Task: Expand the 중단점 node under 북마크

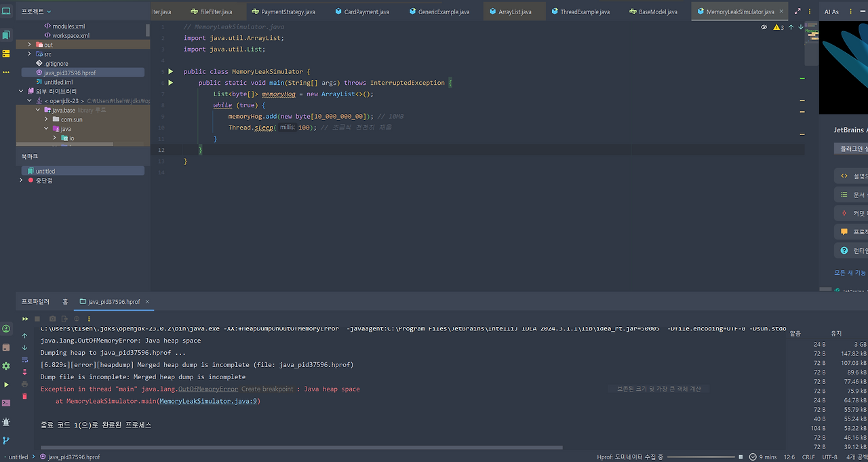Action: (x=21, y=180)
